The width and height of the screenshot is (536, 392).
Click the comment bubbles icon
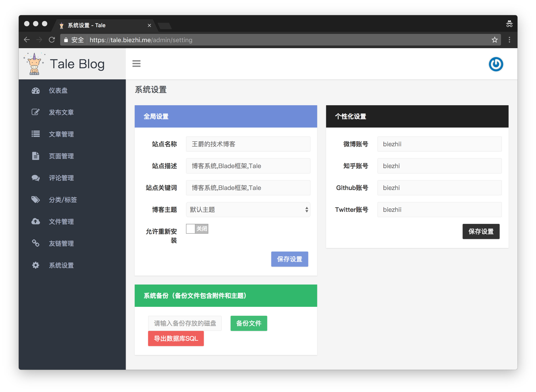click(36, 178)
